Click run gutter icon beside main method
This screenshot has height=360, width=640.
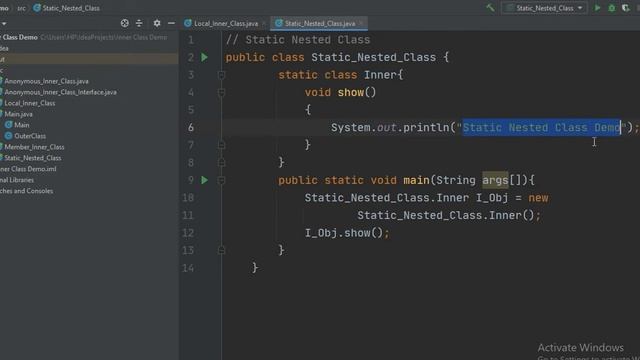click(x=204, y=180)
